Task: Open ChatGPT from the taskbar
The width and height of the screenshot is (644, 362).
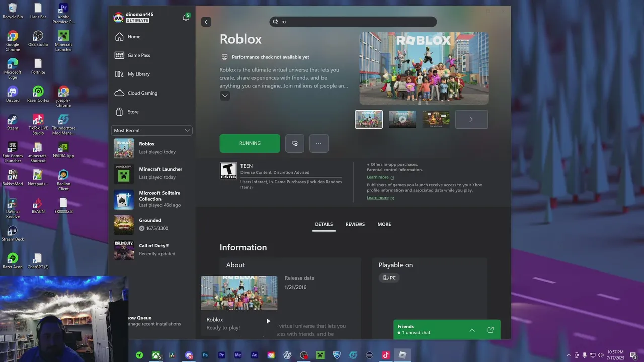Action: (x=287, y=355)
